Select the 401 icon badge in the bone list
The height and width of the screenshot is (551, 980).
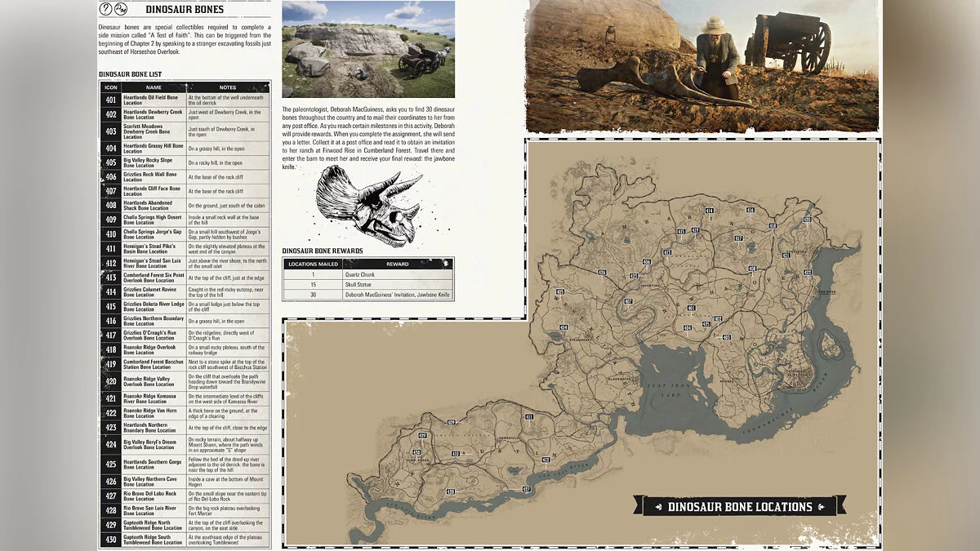[111, 100]
